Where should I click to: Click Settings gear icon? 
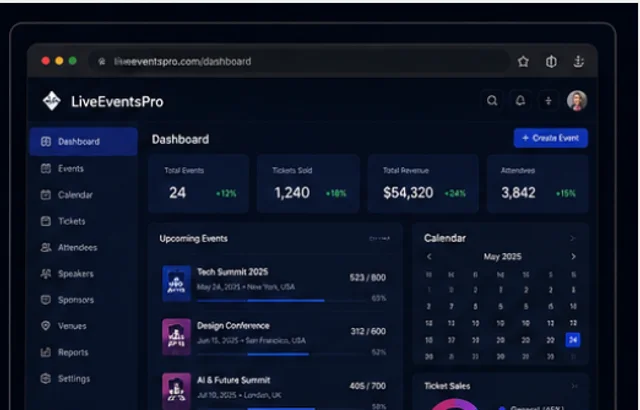tap(46, 378)
